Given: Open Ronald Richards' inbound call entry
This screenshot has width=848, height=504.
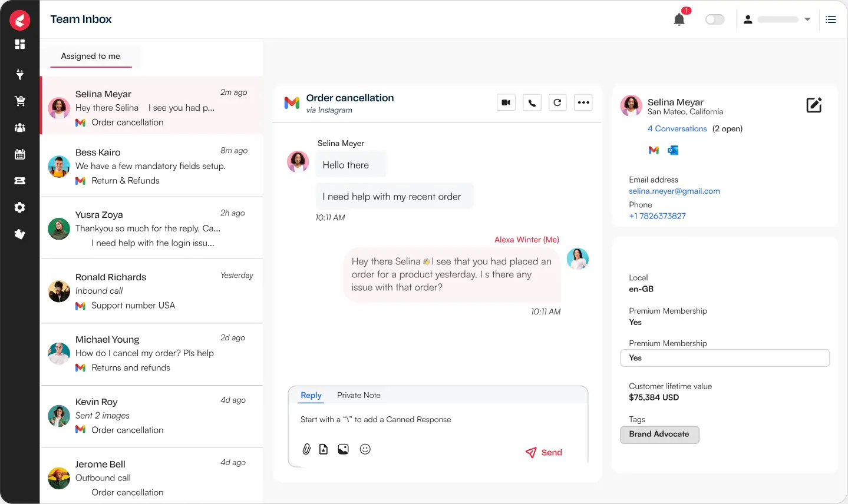Looking at the screenshot, I should click(151, 291).
